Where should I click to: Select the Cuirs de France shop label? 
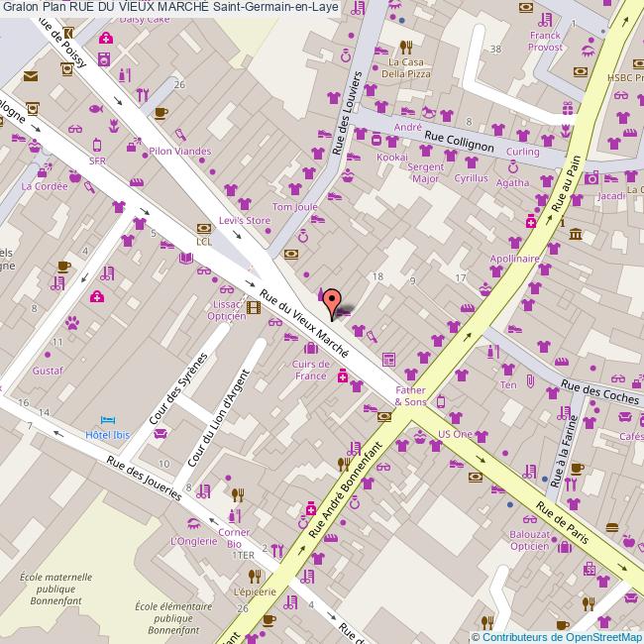[310, 370]
